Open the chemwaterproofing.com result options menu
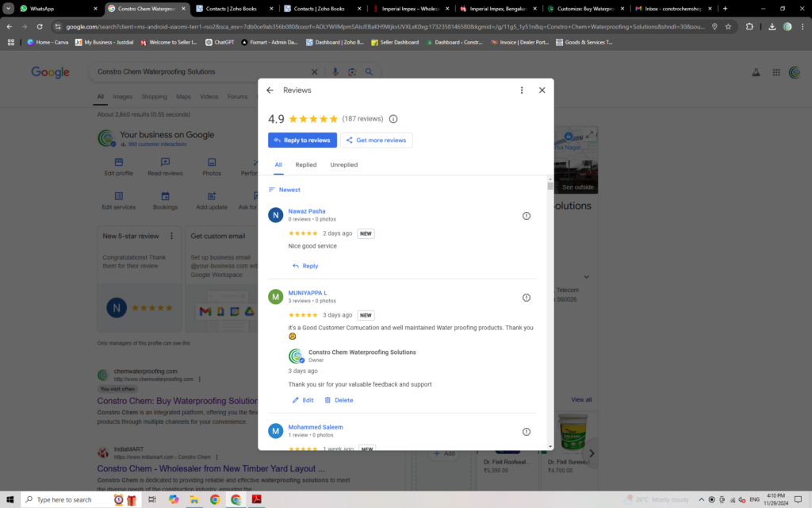This screenshot has width=812, height=508. [x=199, y=379]
